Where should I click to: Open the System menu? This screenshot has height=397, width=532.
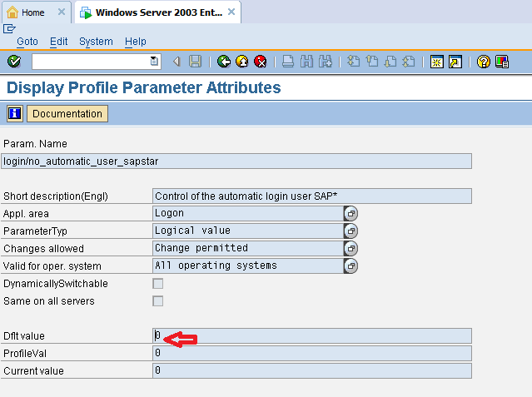[96, 42]
